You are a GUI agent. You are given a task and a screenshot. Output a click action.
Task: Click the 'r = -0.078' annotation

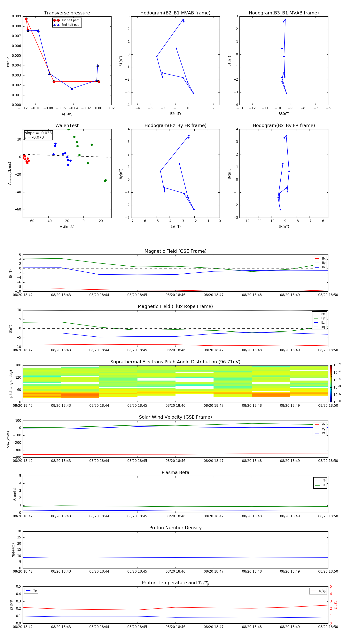[x=35, y=137]
